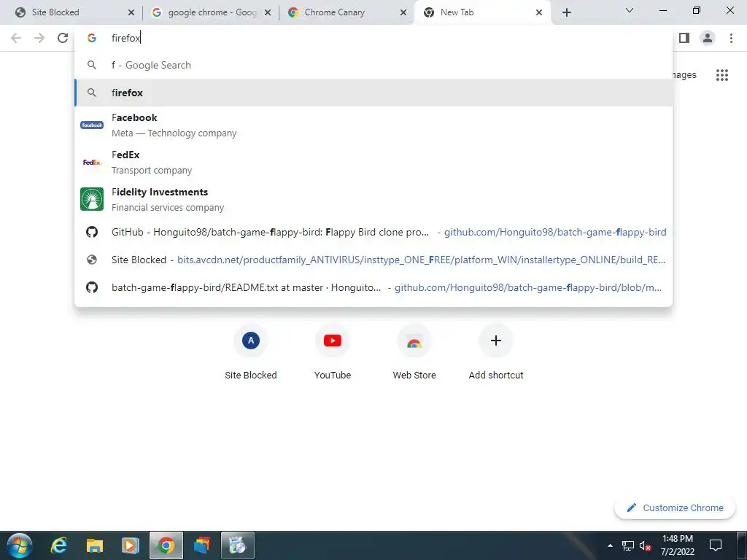747x560 pixels.
Task: Click the GitHub icon beside batch-game-flappy-bird repo
Action: [x=92, y=232]
